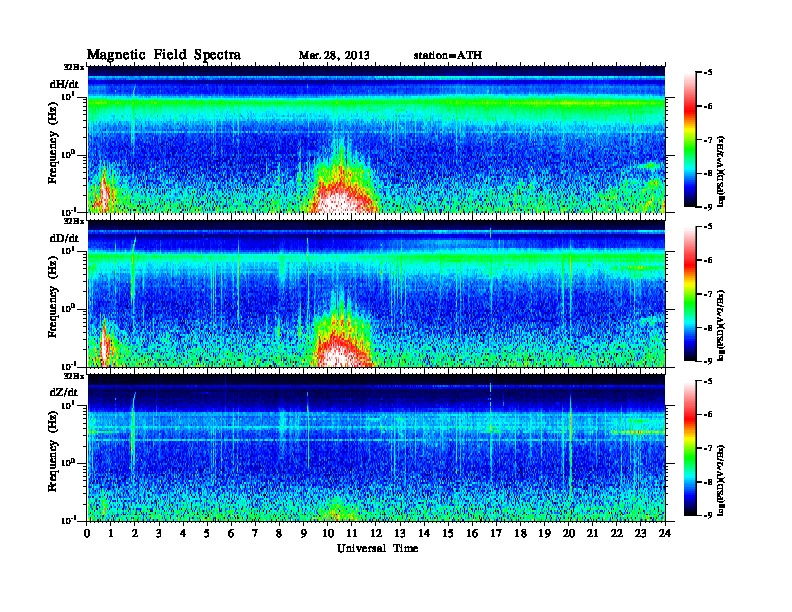Click the dD/dt color scale bar
792x612 pixels.
pyautogui.click(x=690, y=293)
